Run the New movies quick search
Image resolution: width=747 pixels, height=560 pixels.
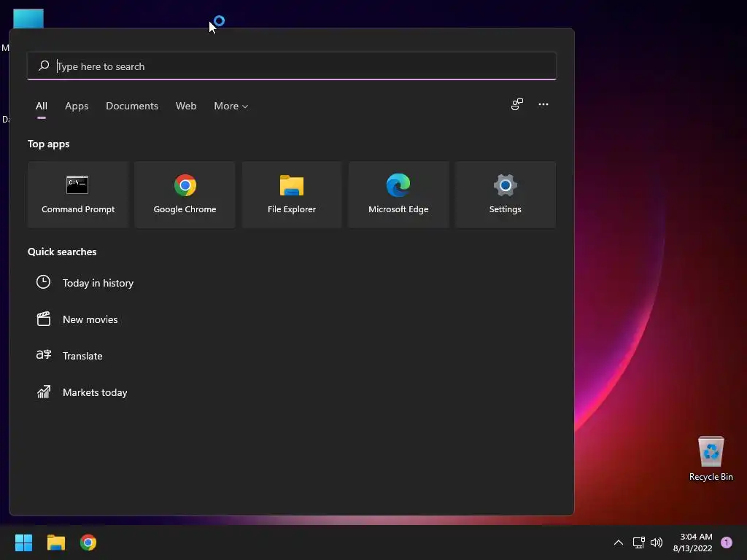point(90,319)
